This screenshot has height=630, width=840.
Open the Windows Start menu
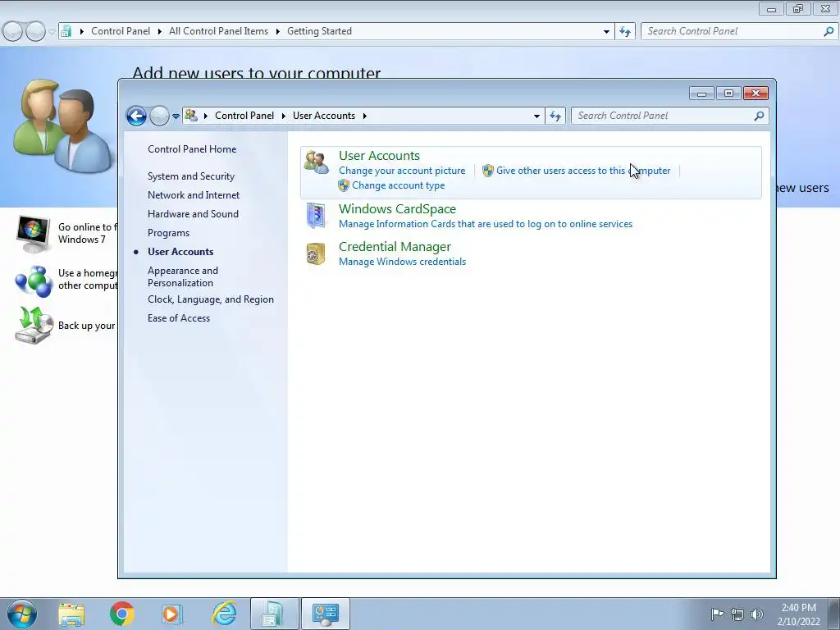(x=22, y=614)
